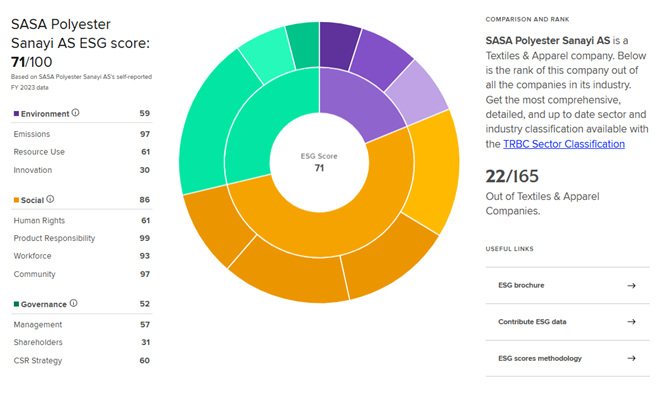The image size is (661, 398).
Task: Click the arrow icon next to ESG brochure
Action: pyautogui.click(x=631, y=285)
